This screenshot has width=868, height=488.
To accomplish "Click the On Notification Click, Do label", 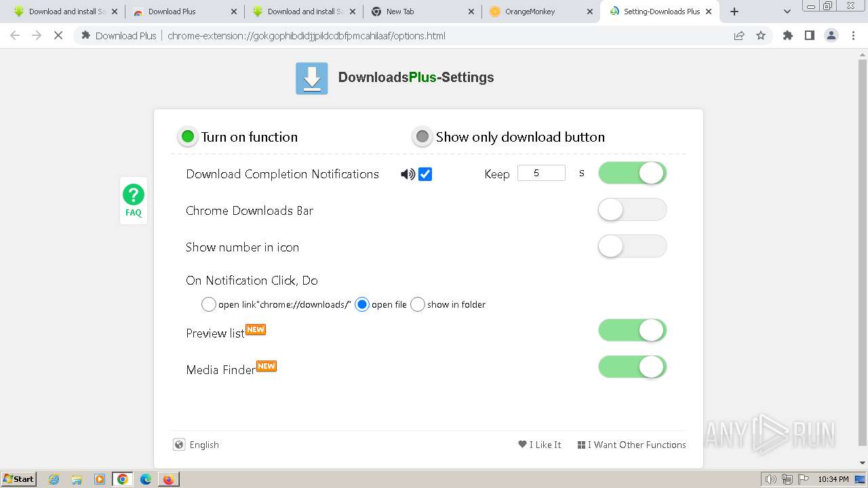I will click(x=252, y=281).
